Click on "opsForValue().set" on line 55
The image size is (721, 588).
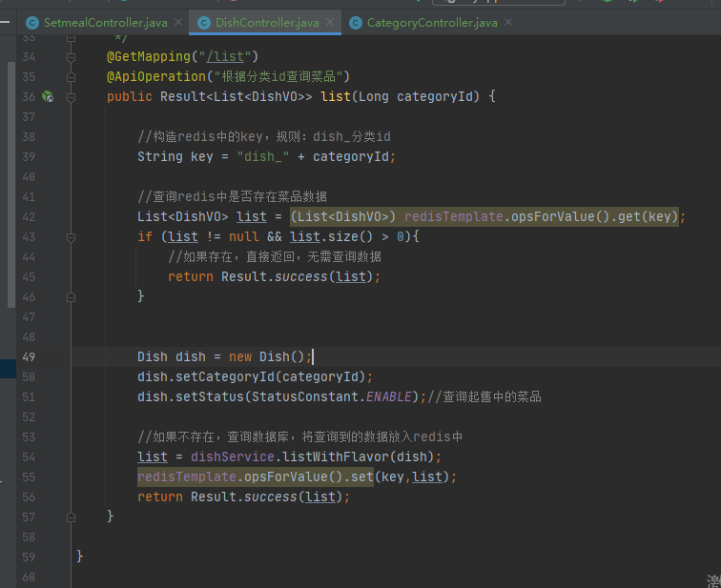point(309,476)
